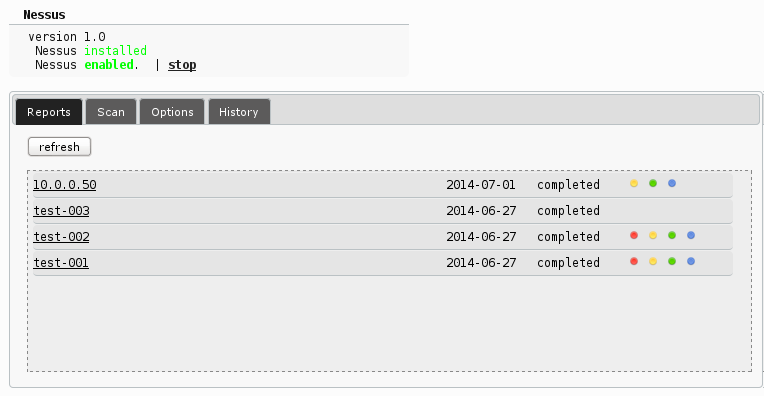Open the History tab
Viewport: 764px width, 396px height.
pyautogui.click(x=239, y=112)
